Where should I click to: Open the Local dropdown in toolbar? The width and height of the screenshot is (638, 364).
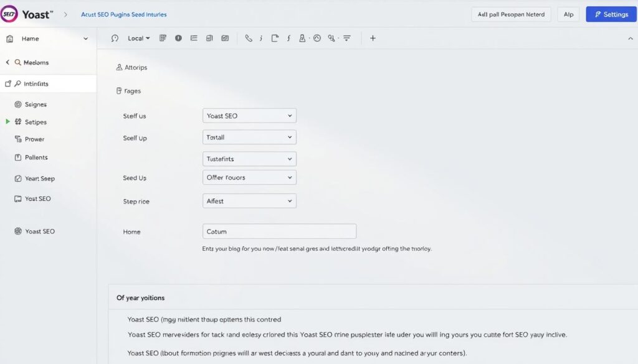[139, 38]
